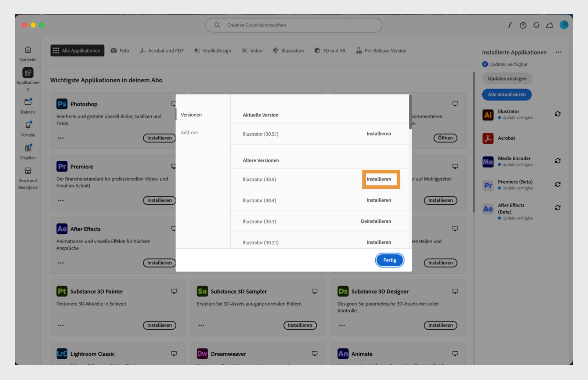Screen dimensions: 588x380
Task: Click Media Encoder update refresh icon
Action: 558,161
